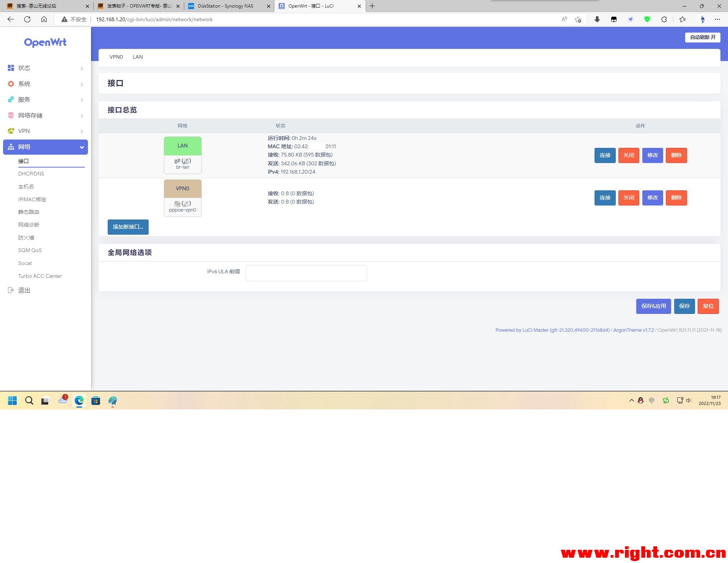Click the IPv6 ULA 前缀 input field
This screenshot has width=728, height=563.
(x=306, y=273)
